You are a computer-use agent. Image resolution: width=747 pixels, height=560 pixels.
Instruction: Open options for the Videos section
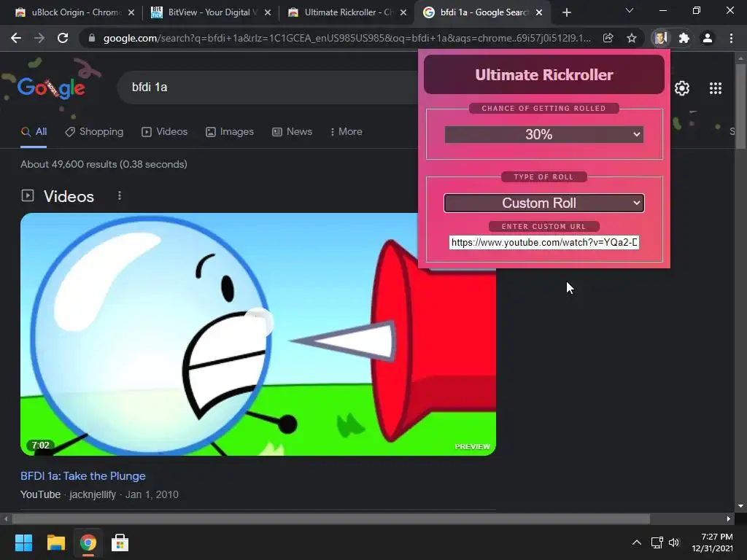(x=120, y=195)
